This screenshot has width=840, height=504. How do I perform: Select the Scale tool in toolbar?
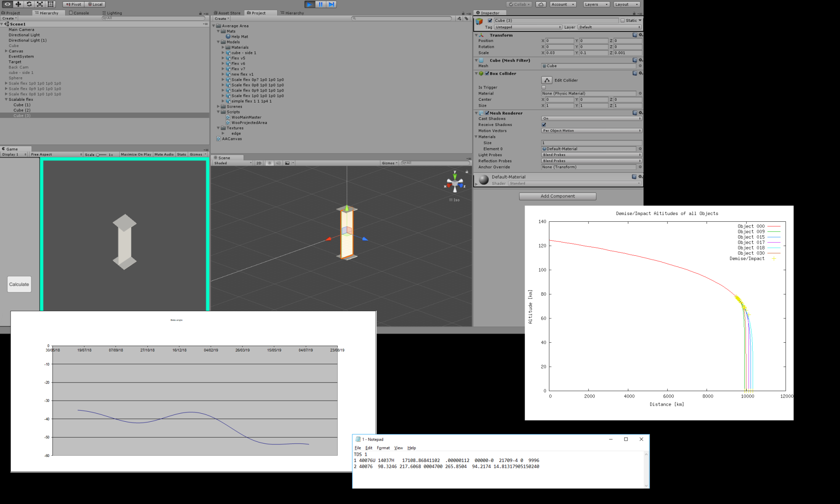(40, 4)
